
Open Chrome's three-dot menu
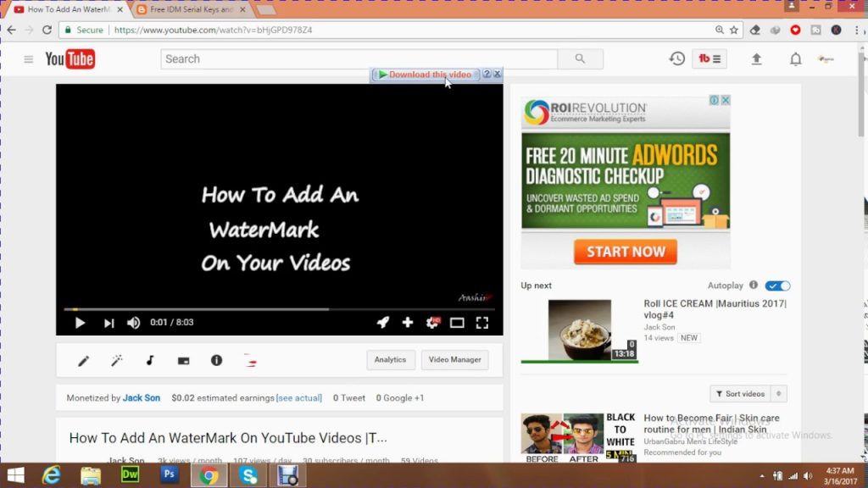click(856, 30)
